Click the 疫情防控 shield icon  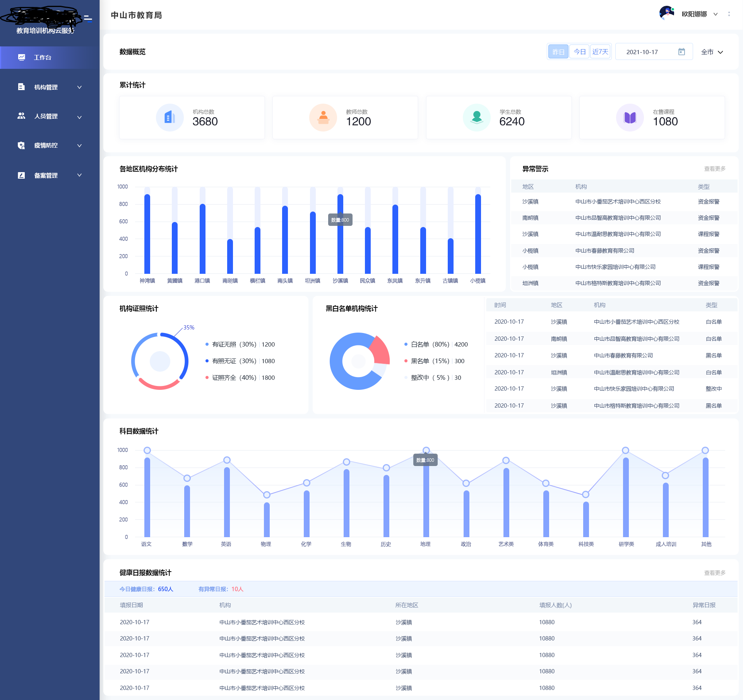pyautogui.click(x=21, y=145)
